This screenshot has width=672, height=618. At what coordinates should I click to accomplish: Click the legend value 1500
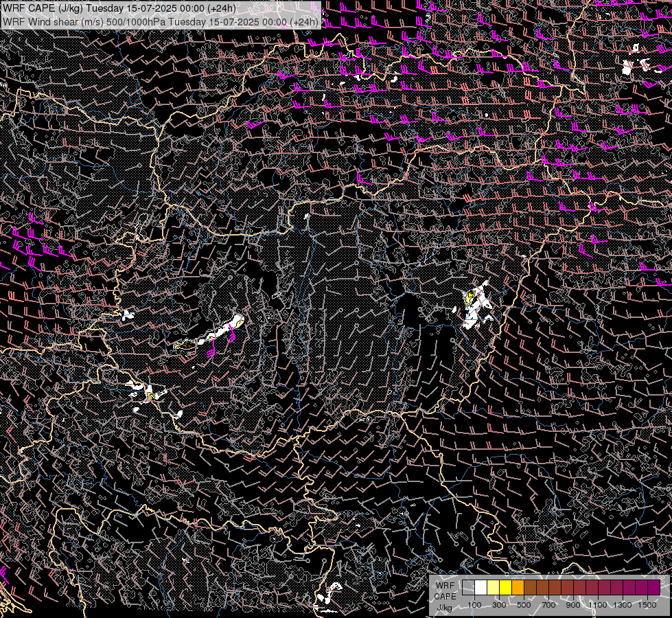pyautogui.click(x=647, y=605)
